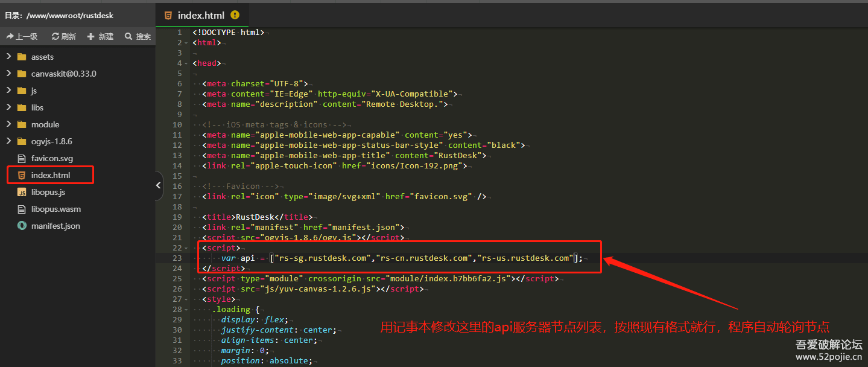Click the assets folder icon
Screen dimensions: 868x367
(22, 57)
